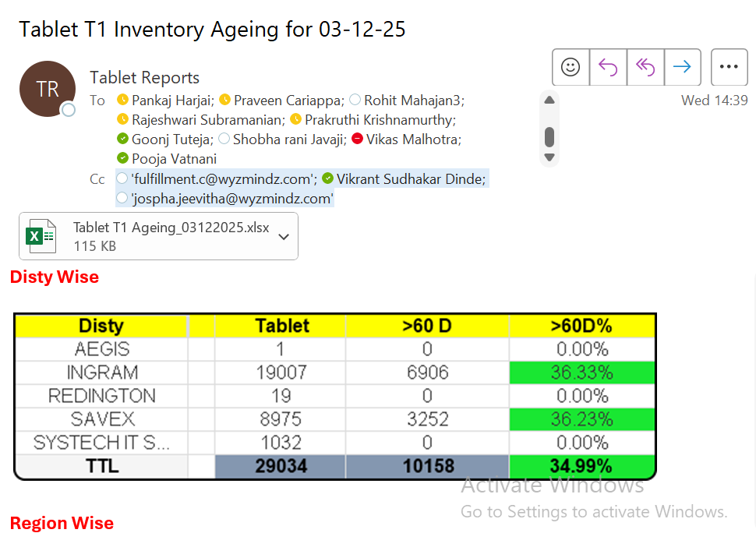Click Cc address fulfillment.c@wyzmindz.com
This screenshot has height=533, width=756.
point(223,179)
